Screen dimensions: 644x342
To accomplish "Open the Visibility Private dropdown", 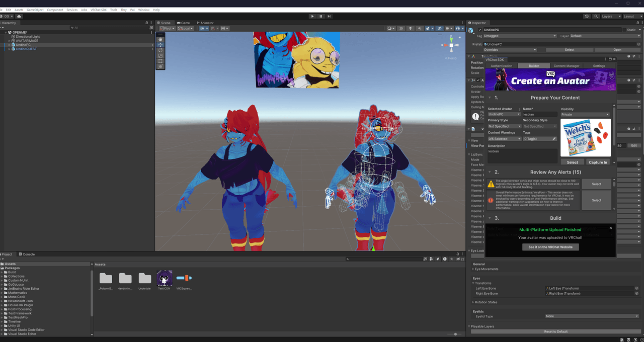I will pyautogui.click(x=585, y=115).
